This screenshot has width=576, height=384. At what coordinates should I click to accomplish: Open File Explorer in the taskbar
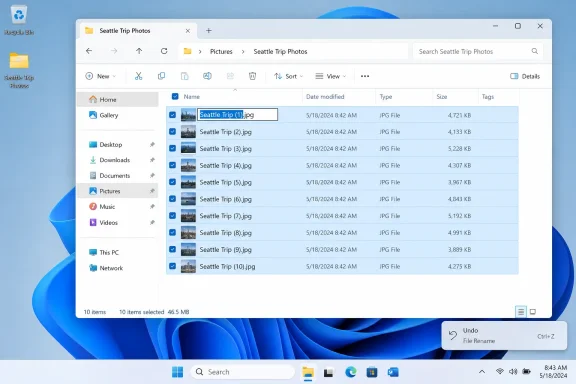[308, 372]
